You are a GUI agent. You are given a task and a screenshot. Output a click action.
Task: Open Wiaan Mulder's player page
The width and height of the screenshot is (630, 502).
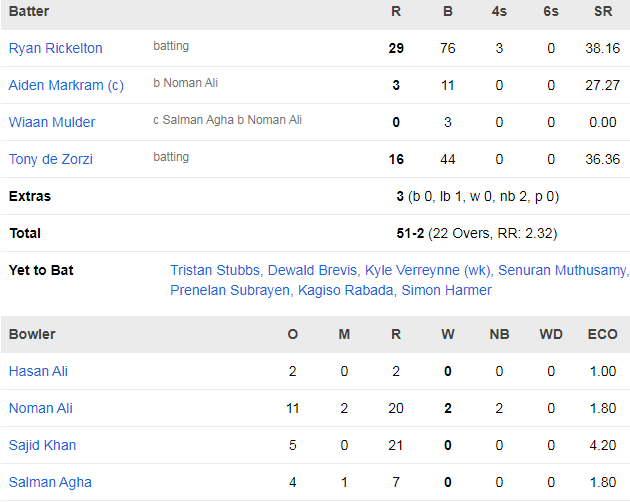click(52, 122)
